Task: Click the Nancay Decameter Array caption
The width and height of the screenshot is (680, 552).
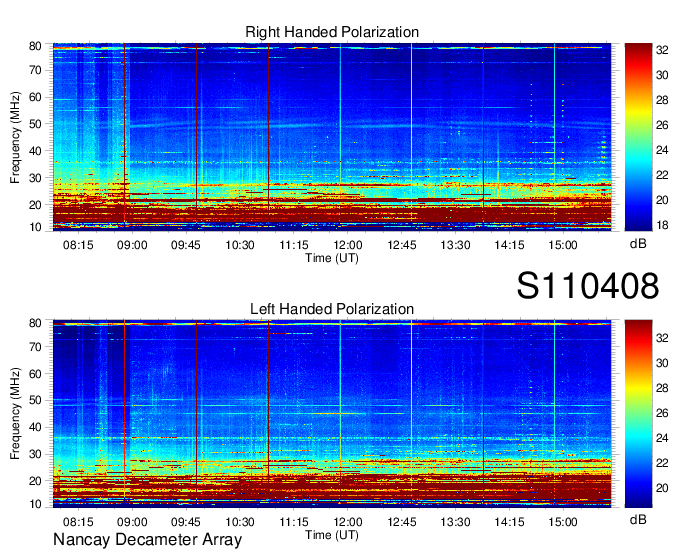Action: tap(147, 540)
